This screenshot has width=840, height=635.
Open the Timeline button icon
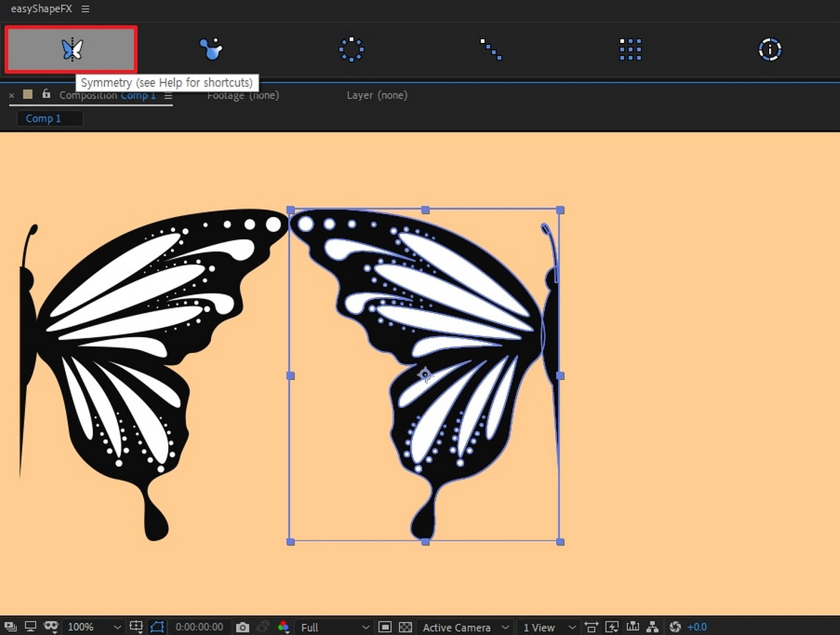pyautogui.click(x=633, y=626)
